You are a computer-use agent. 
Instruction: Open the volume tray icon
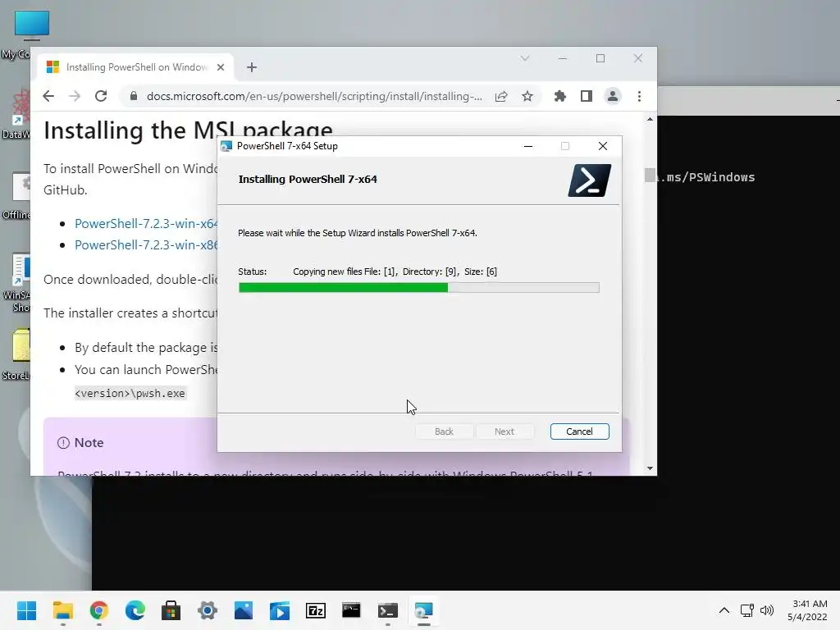coord(767,610)
